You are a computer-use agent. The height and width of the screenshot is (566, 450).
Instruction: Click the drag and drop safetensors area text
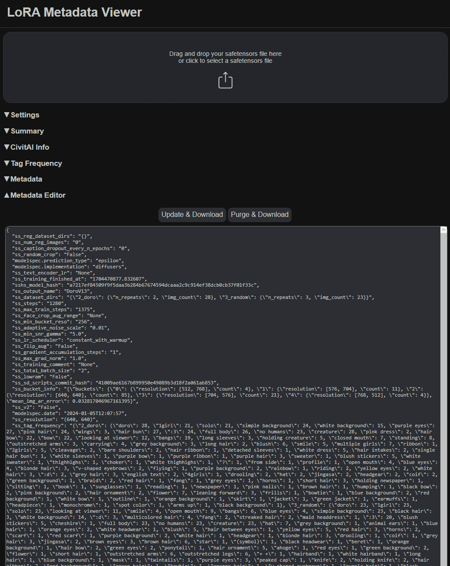(x=225, y=57)
